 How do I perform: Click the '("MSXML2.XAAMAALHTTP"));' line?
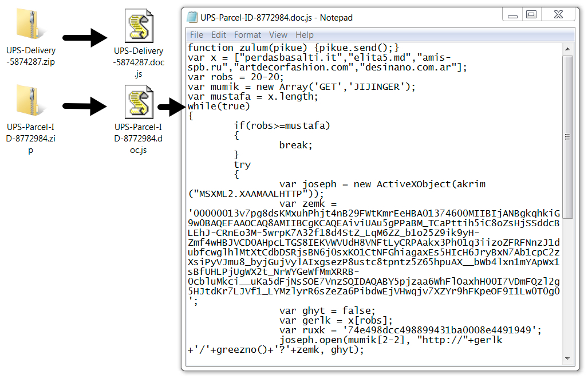point(256,194)
